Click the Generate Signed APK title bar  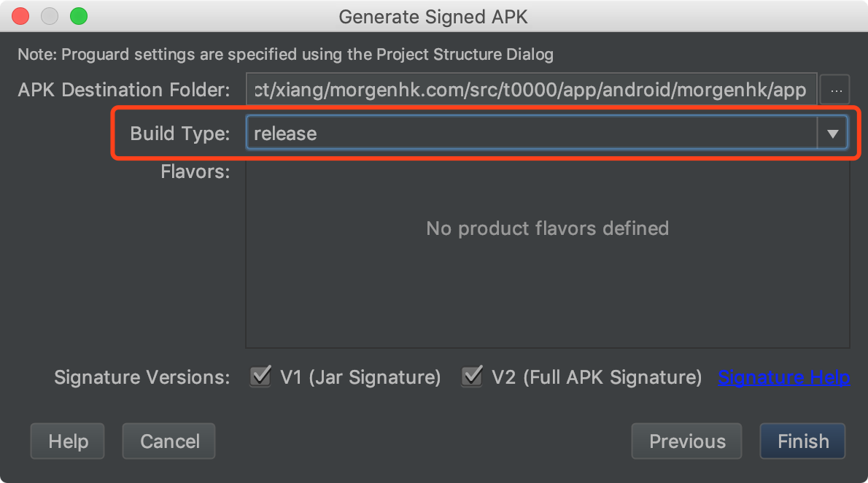click(x=433, y=16)
